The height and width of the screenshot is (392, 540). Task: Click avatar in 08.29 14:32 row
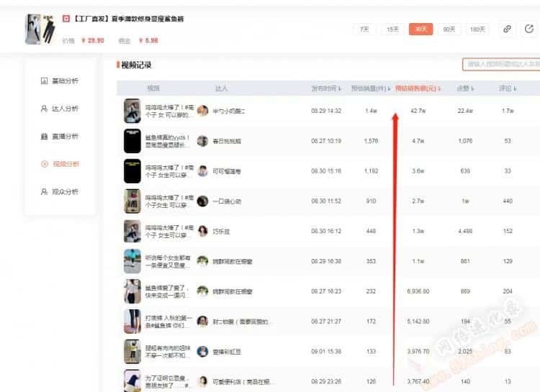click(202, 111)
